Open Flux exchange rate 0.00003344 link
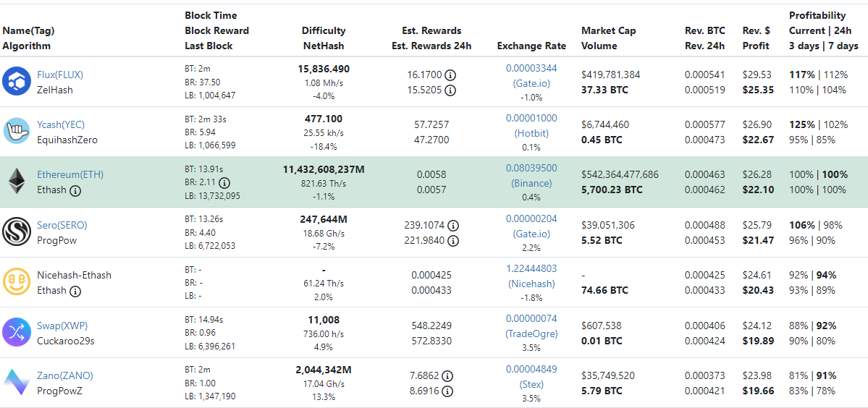This screenshot has width=868, height=408. coord(531,67)
